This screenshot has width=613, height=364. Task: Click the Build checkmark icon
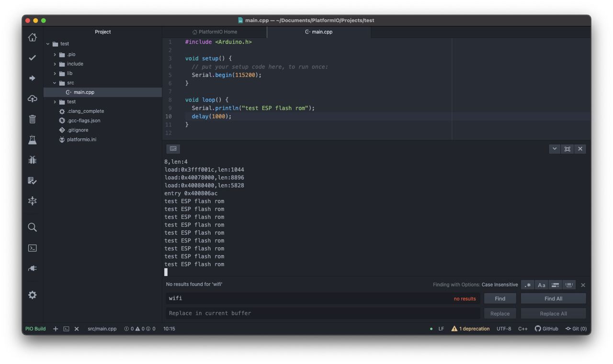tap(32, 58)
